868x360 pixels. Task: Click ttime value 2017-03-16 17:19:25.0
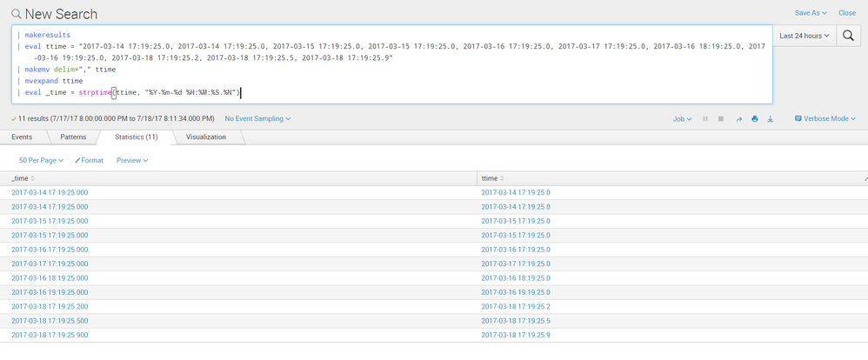[x=516, y=250]
